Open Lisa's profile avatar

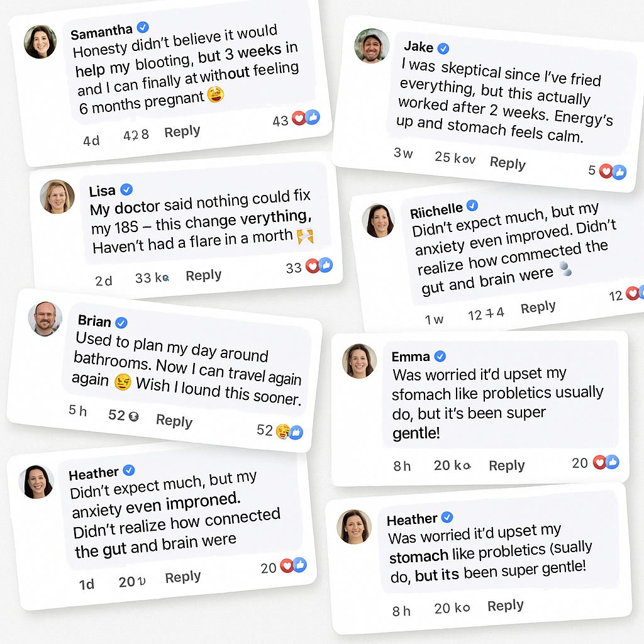click(x=57, y=197)
